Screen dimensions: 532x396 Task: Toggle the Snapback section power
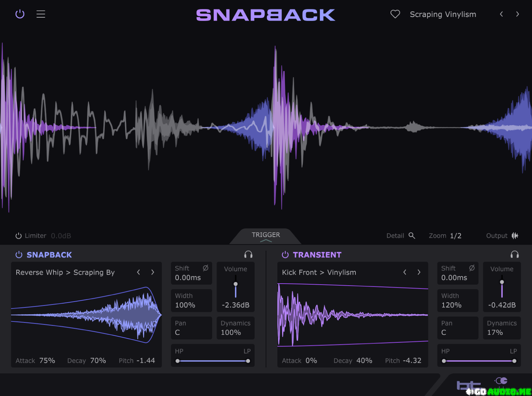(x=19, y=255)
